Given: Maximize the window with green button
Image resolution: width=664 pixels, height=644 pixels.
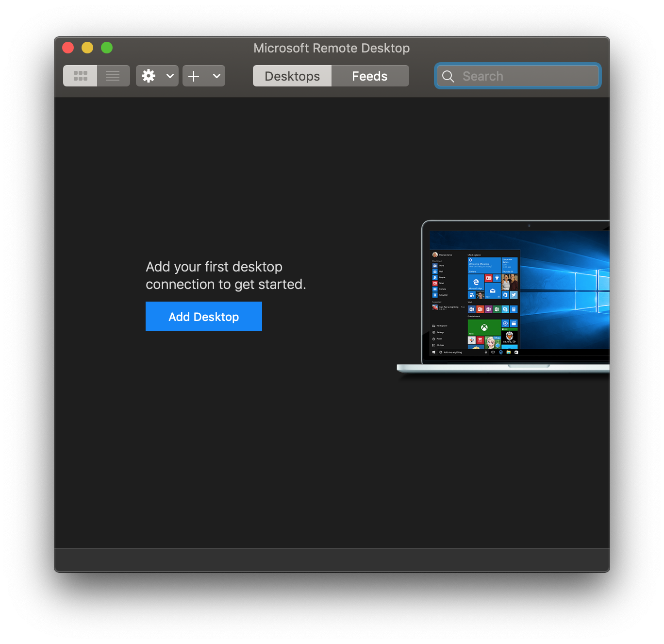Looking at the screenshot, I should pos(107,48).
